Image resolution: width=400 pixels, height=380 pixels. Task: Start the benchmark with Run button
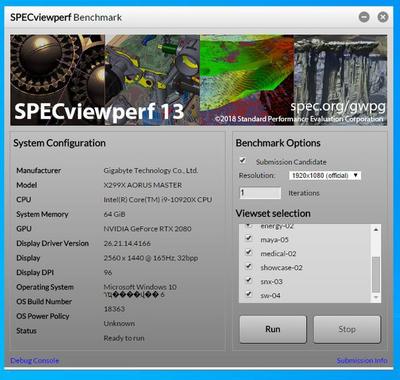tap(273, 329)
